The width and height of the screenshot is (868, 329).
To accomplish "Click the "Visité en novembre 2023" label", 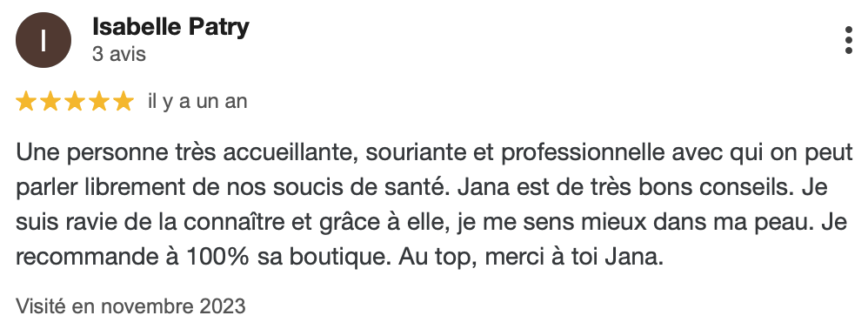I will tap(130, 305).
